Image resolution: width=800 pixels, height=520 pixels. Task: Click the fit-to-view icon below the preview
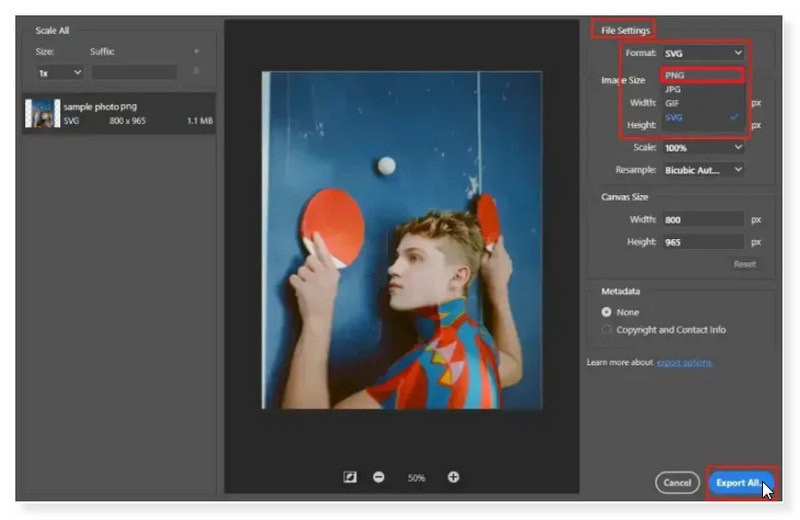(350, 477)
